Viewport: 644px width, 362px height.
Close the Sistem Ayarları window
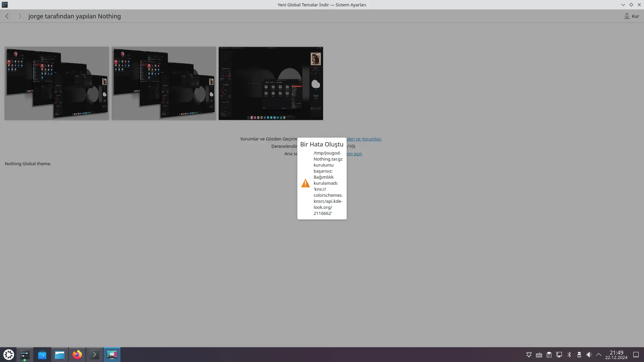[639, 5]
